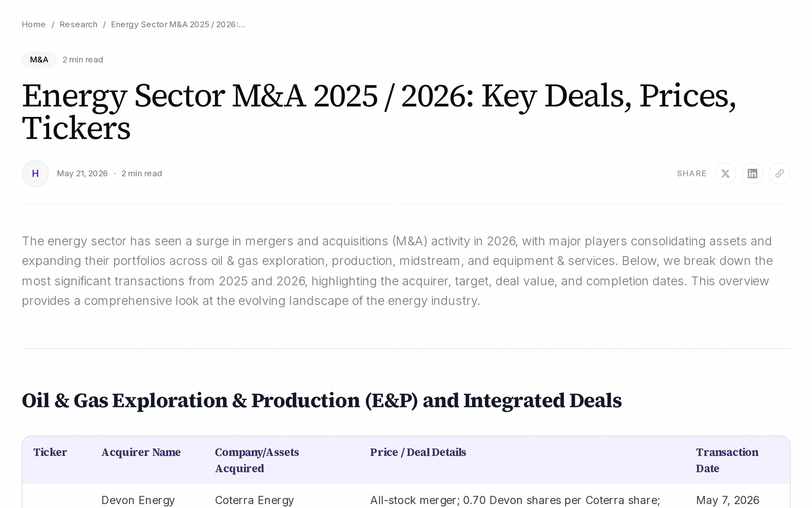Go to Home breadcrumb
The width and height of the screenshot is (812, 508).
coord(34,25)
